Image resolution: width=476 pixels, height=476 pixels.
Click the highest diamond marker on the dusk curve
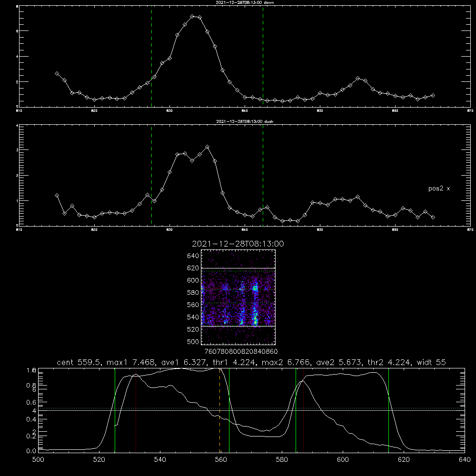click(208, 147)
